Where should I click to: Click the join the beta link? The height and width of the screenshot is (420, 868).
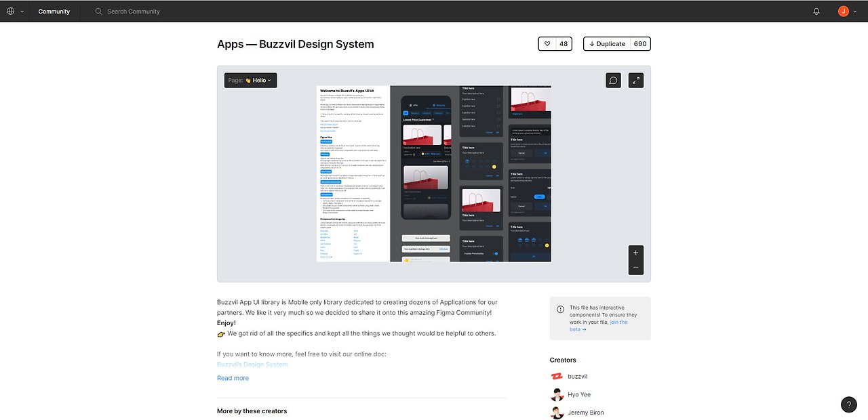pos(599,326)
